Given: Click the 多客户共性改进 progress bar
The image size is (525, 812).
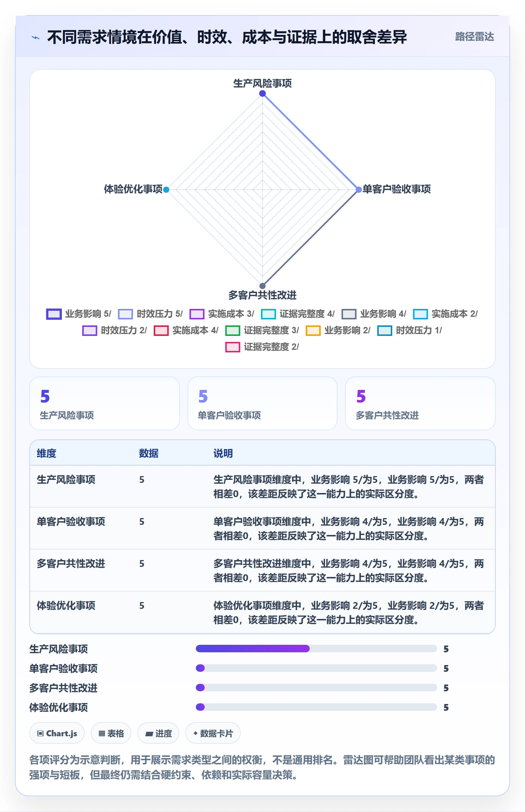Looking at the screenshot, I should (316, 688).
